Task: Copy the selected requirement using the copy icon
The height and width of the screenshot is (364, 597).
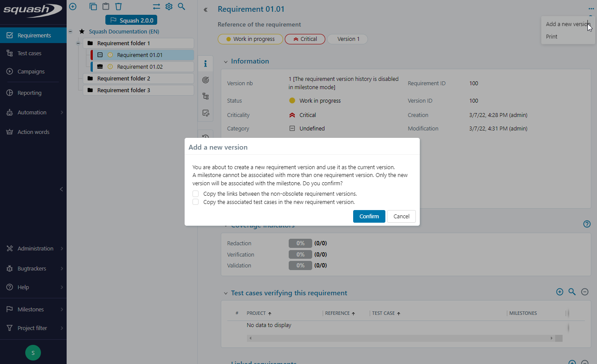Action: (93, 7)
